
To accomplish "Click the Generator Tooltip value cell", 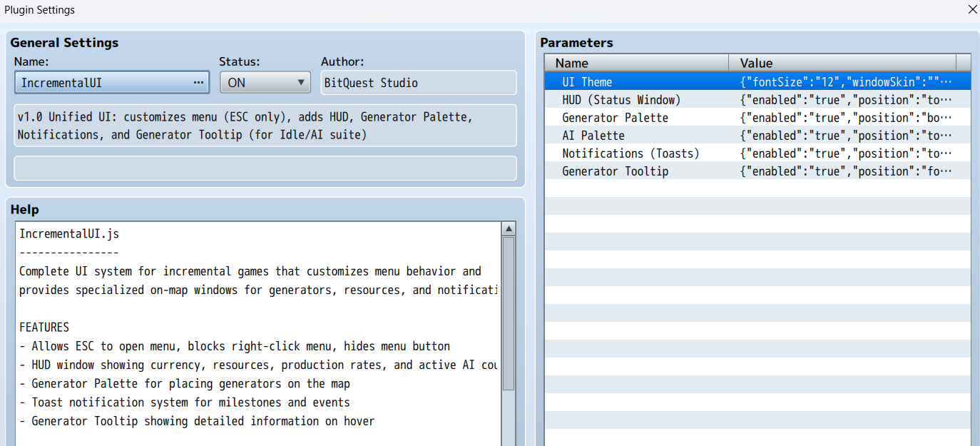I will (x=846, y=171).
